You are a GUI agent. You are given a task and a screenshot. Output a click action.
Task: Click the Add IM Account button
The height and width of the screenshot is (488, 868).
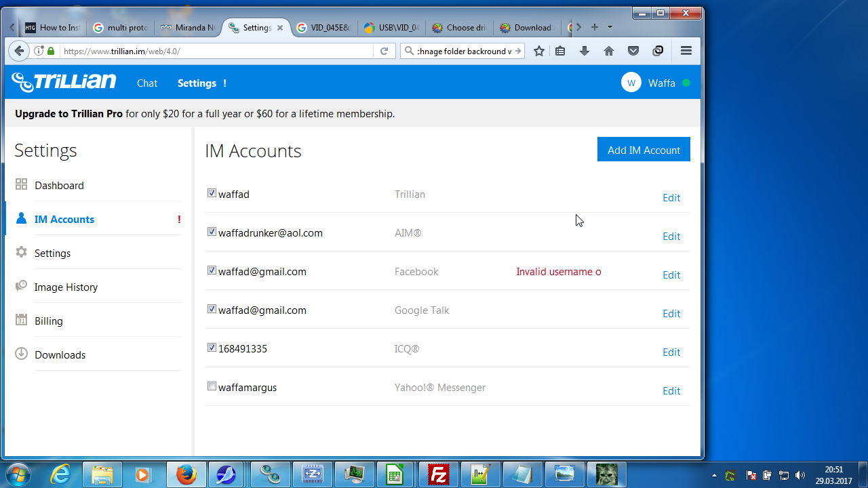coord(644,150)
